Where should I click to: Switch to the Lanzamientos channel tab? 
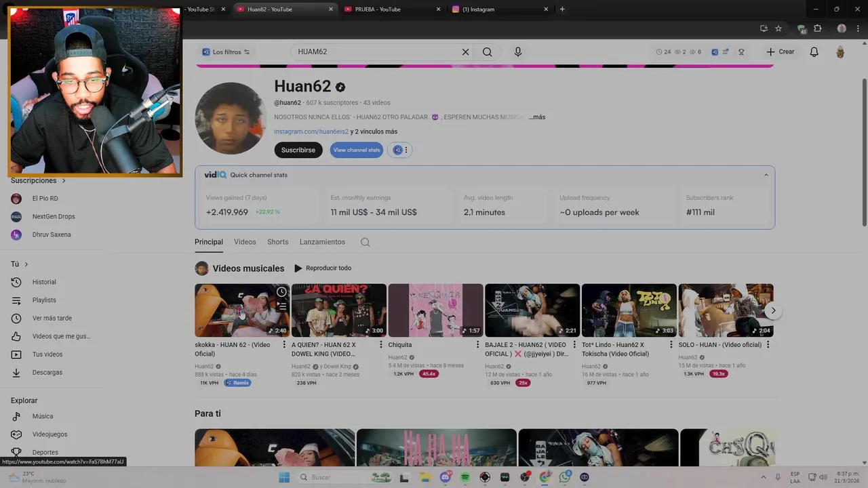pos(322,242)
